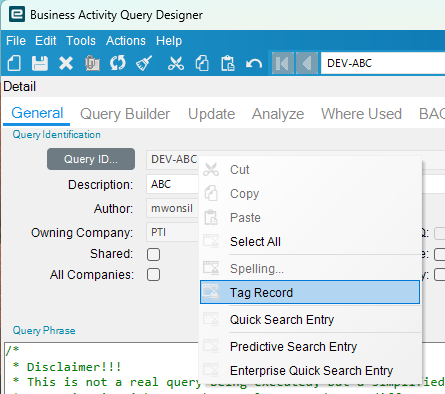Click the icon beside Spelling entry
The image size is (445, 394).
tap(211, 268)
